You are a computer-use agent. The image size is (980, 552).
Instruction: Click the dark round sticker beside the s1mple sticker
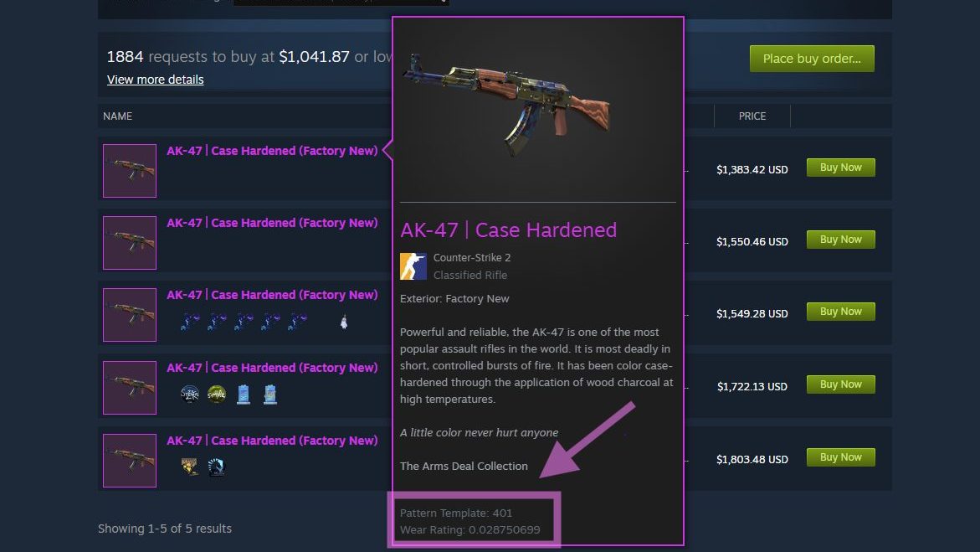189,395
